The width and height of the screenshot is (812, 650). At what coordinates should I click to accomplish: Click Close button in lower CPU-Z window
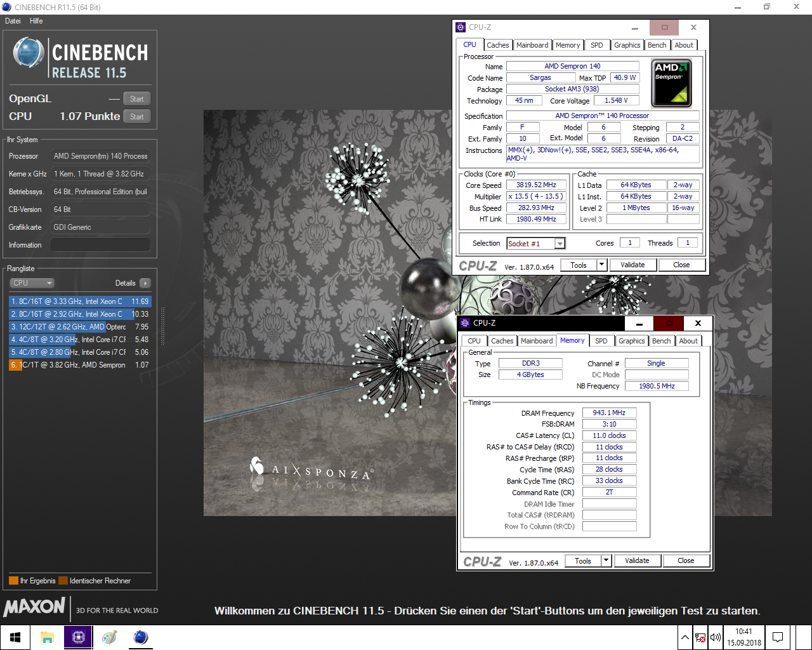pyautogui.click(x=686, y=560)
